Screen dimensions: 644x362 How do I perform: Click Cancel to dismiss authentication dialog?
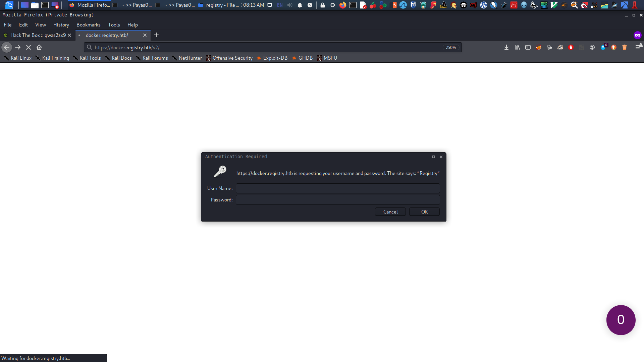click(390, 212)
